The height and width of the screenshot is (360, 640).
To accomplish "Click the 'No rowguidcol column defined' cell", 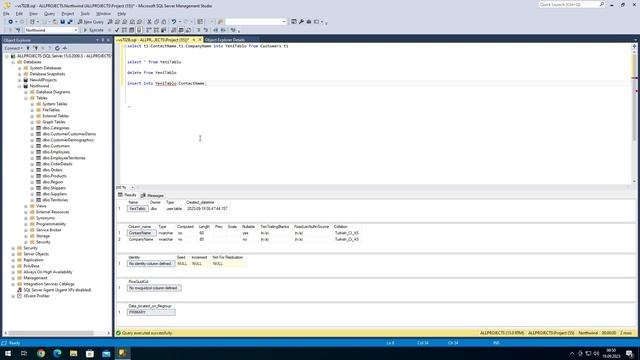I will point(154,288).
